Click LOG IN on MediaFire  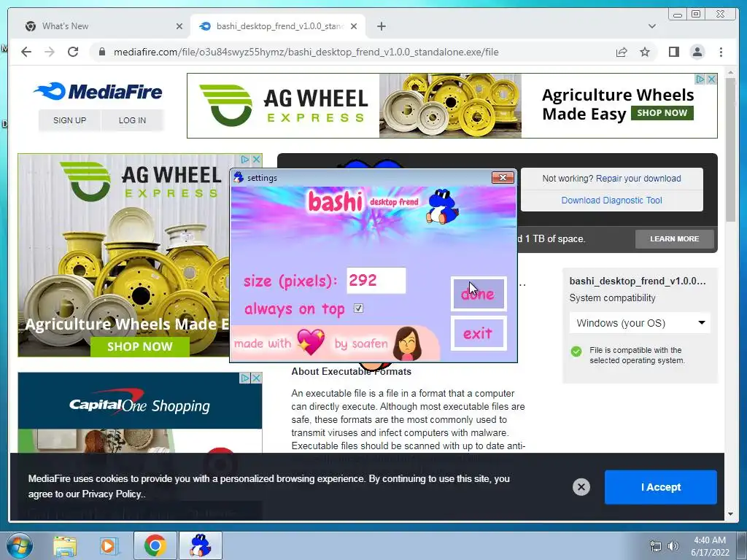click(133, 120)
